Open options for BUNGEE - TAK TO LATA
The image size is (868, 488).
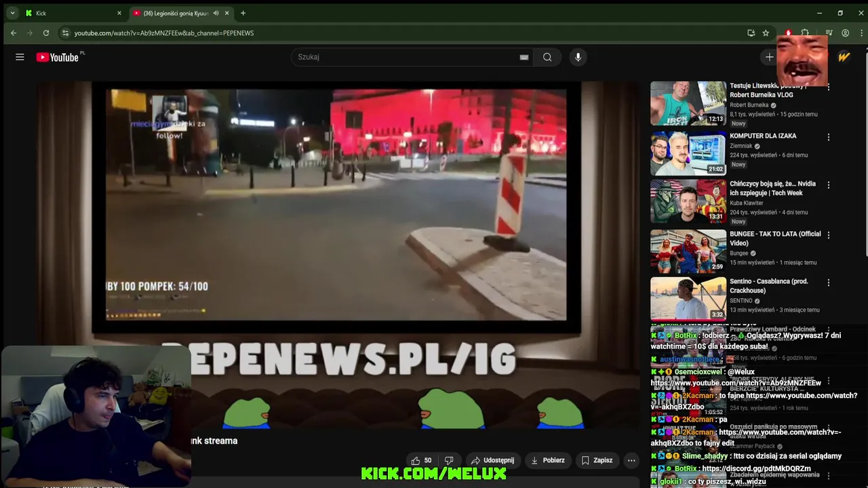828,235
